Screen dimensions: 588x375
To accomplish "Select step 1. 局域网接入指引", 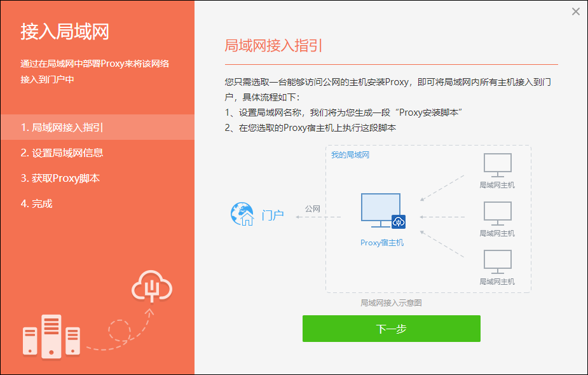I will tap(97, 128).
